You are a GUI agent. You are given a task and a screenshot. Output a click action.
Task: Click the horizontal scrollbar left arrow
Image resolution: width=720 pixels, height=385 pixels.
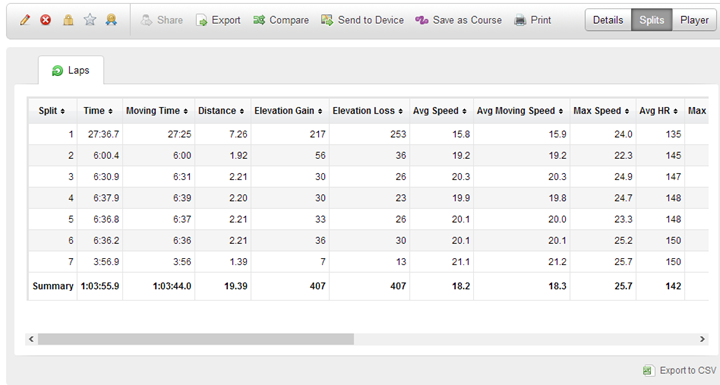pyautogui.click(x=31, y=339)
